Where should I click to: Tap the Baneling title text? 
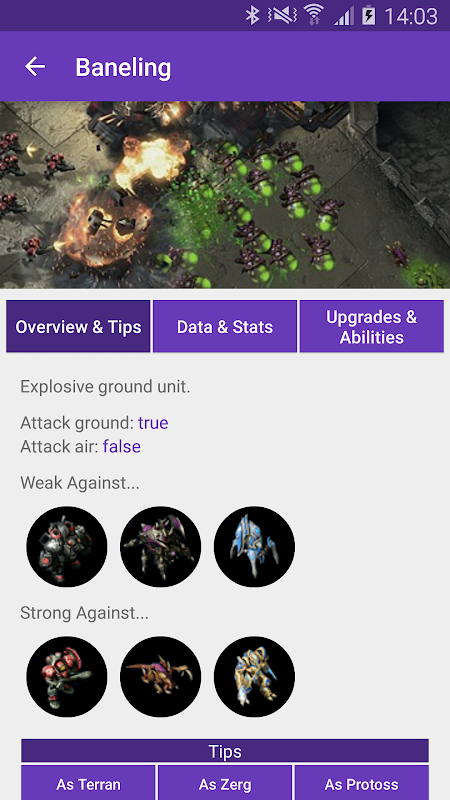[x=123, y=67]
